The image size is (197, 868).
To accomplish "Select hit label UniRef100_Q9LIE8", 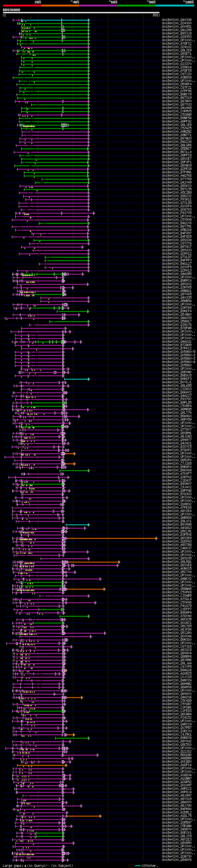I will click(176, 125).
